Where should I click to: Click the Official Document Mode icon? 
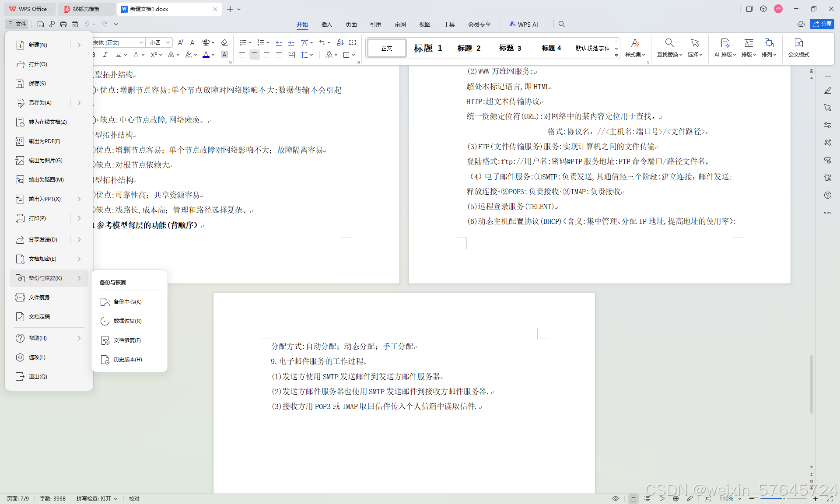click(x=798, y=43)
